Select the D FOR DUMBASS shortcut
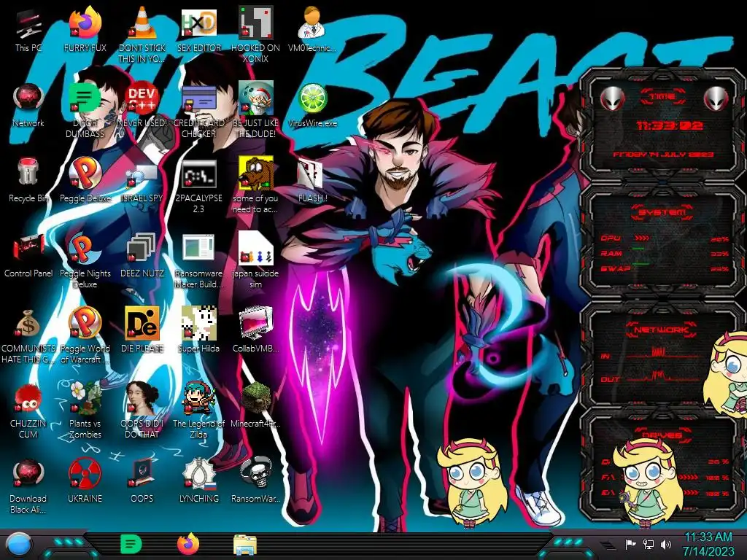 coord(85,110)
